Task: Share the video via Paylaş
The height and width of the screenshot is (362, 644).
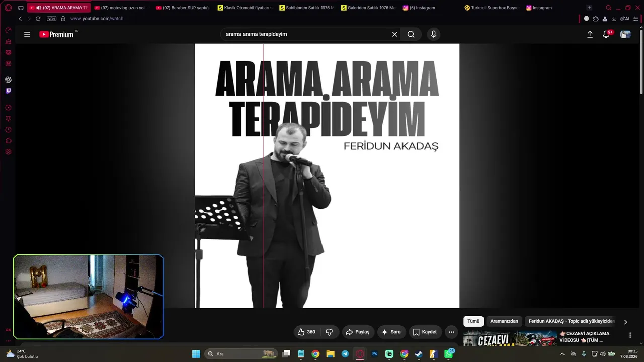Action: point(358,332)
